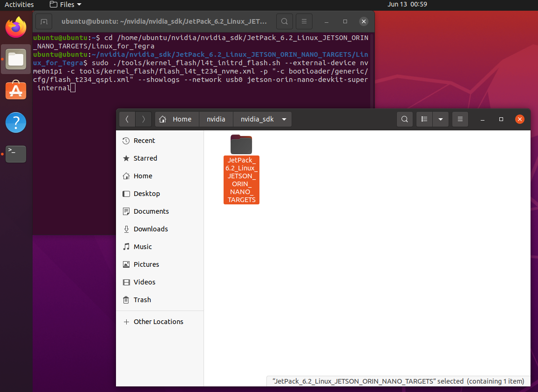The image size is (538, 392).
Task: Open Trash in the sidebar
Action: 160,300
